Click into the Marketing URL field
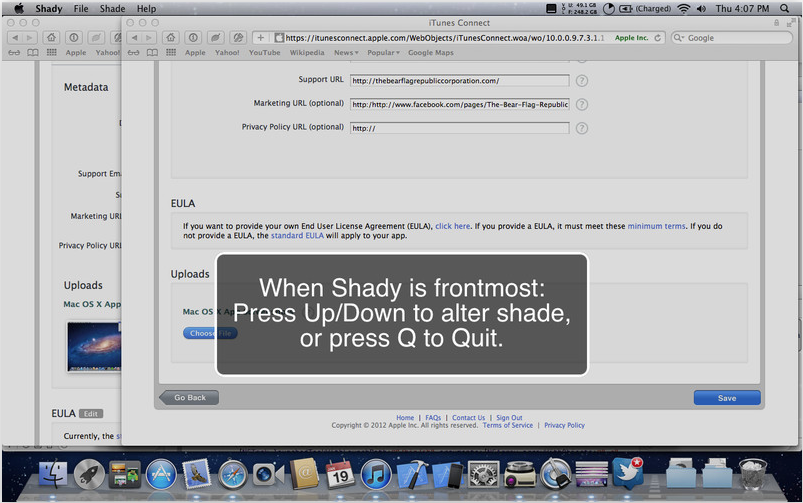The image size is (803, 503). tap(459, 104)
